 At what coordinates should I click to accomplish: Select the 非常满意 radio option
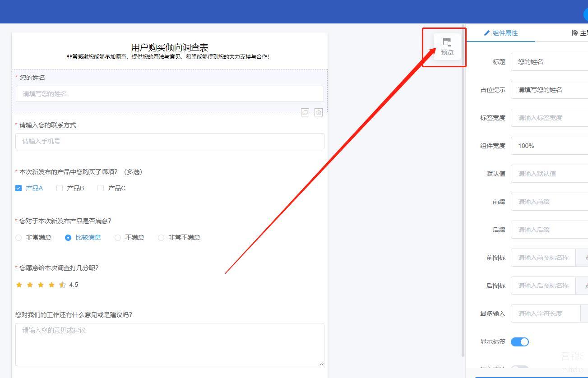click(19, 238)
